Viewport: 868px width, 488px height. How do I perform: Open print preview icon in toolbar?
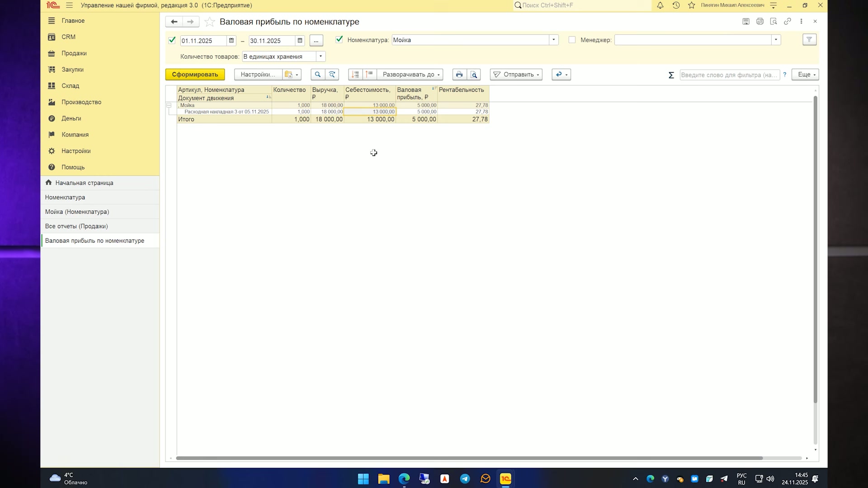[474, 75]
